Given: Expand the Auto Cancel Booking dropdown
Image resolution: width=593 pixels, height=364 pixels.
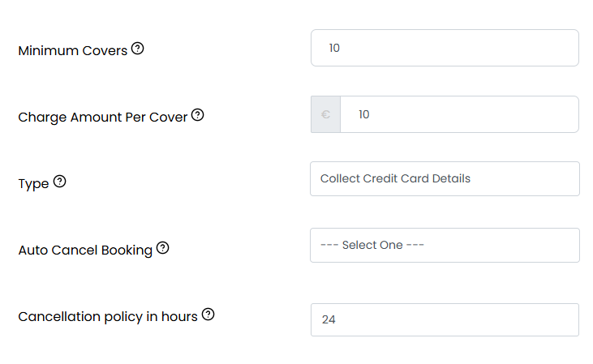Looking at the screenshot, I should coord(445,246).
